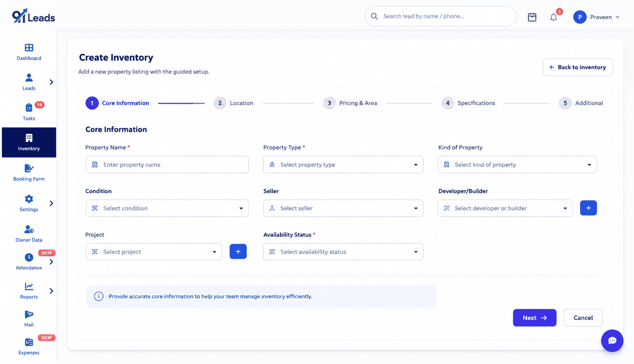The image size is (634, 364).
Task: Click the Developer/Builder label
Action: tap(463, 191)
